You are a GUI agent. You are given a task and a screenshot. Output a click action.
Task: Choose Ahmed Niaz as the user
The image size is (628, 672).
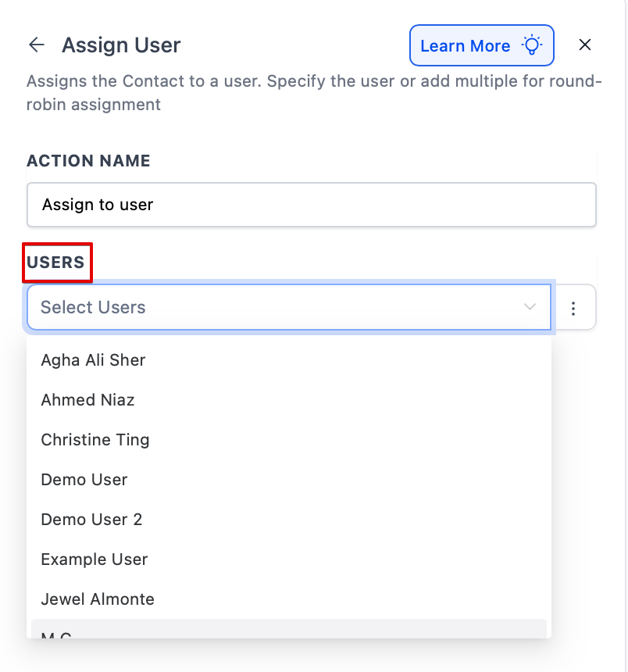[x=87, y=400]
